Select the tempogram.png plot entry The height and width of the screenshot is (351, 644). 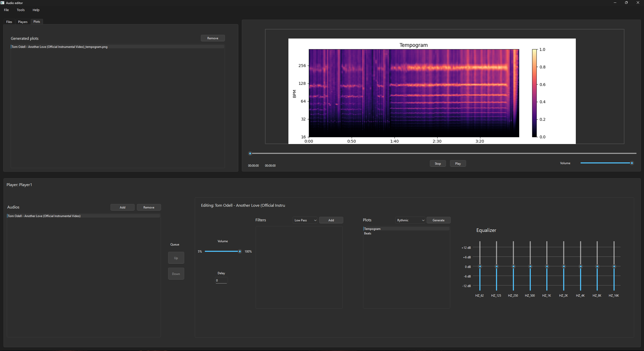(x=60, y=47)
